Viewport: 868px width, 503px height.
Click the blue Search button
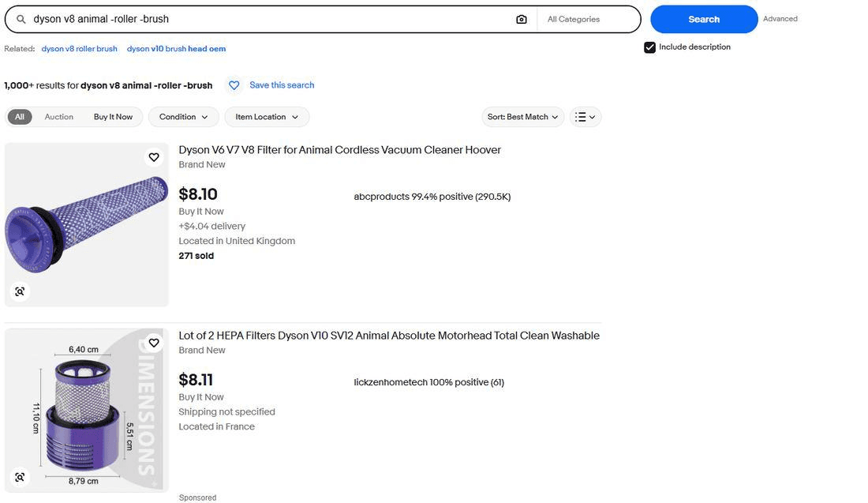coord(704,20)
